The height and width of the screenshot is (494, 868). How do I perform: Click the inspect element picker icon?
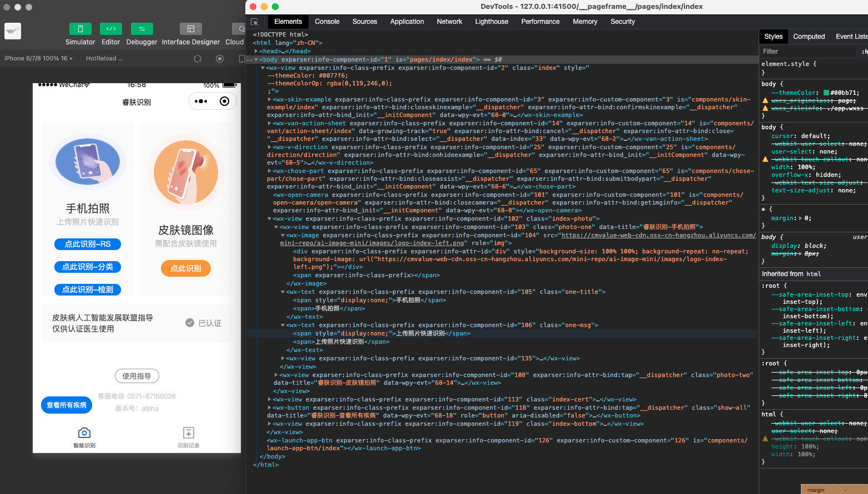255,22
